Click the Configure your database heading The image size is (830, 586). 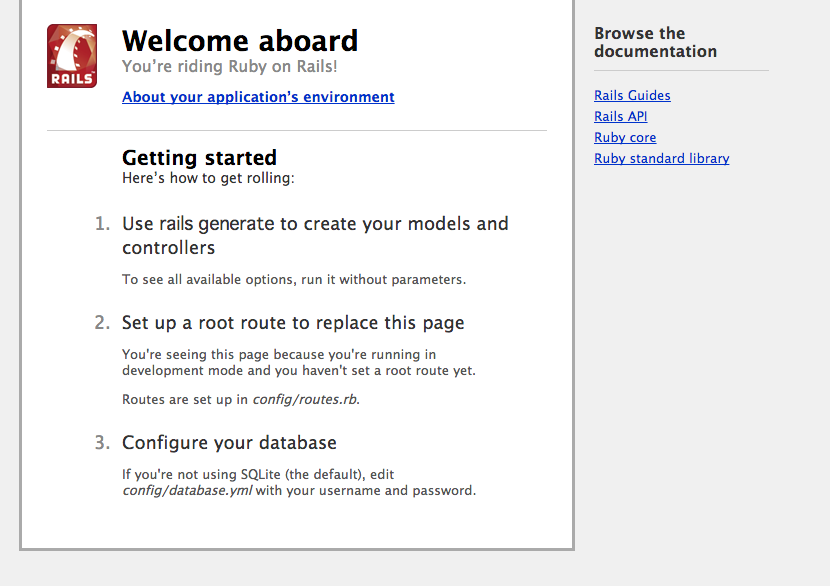(229, 443)
